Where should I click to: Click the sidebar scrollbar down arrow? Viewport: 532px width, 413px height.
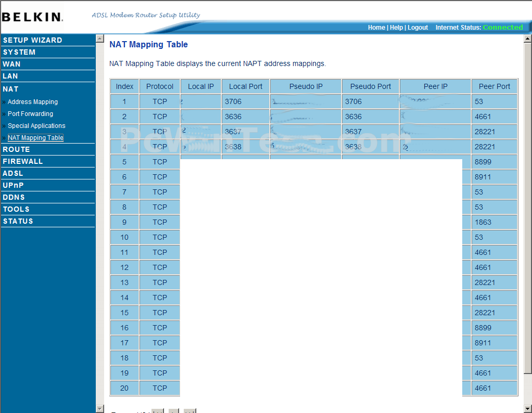click(x=100, y=409)
